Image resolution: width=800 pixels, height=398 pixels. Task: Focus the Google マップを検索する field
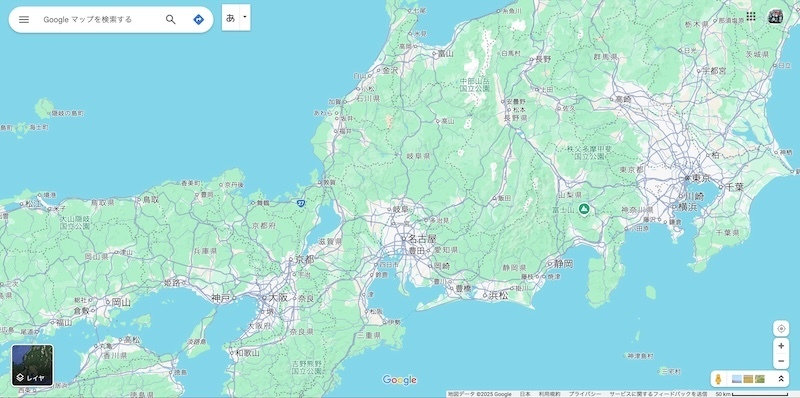point(101,19)
